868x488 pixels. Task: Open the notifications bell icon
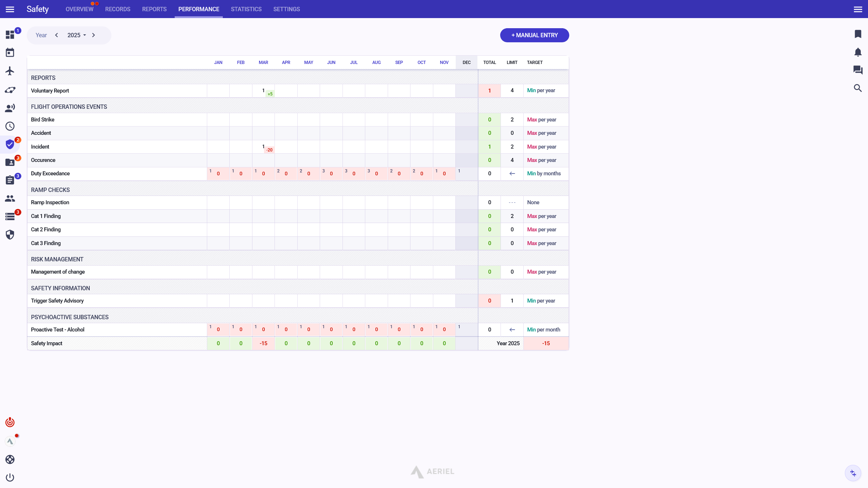(858, 52)
